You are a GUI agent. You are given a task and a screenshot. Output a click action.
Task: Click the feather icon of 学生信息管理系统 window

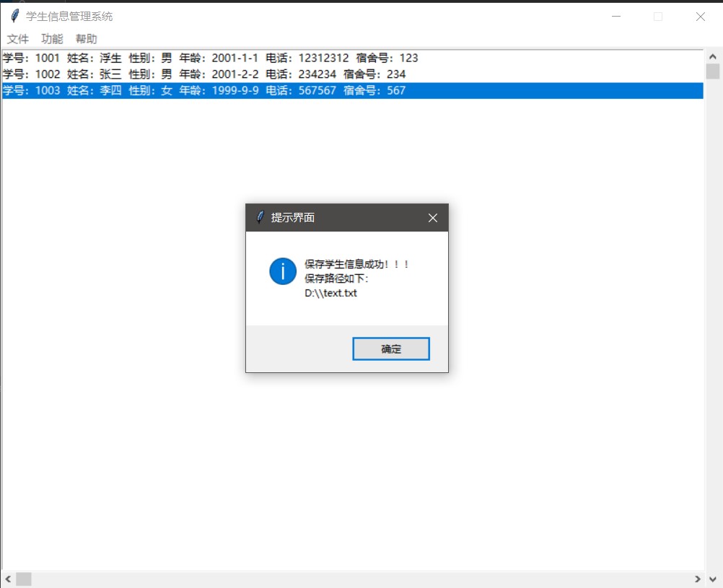(x=14, y=16)
